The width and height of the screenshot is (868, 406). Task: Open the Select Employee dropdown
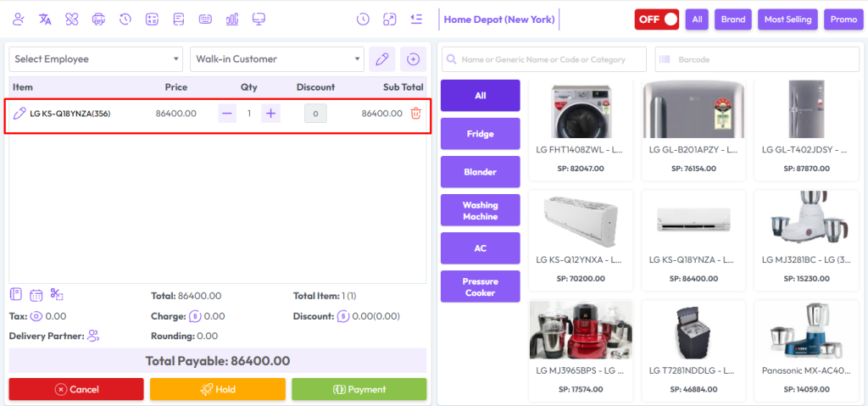(x=96, y=59)
